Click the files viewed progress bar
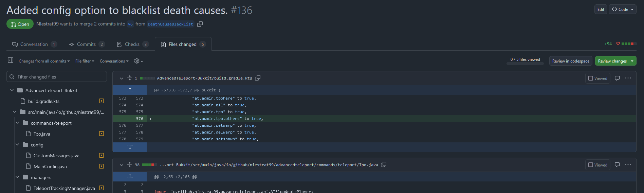 [525, 64]
